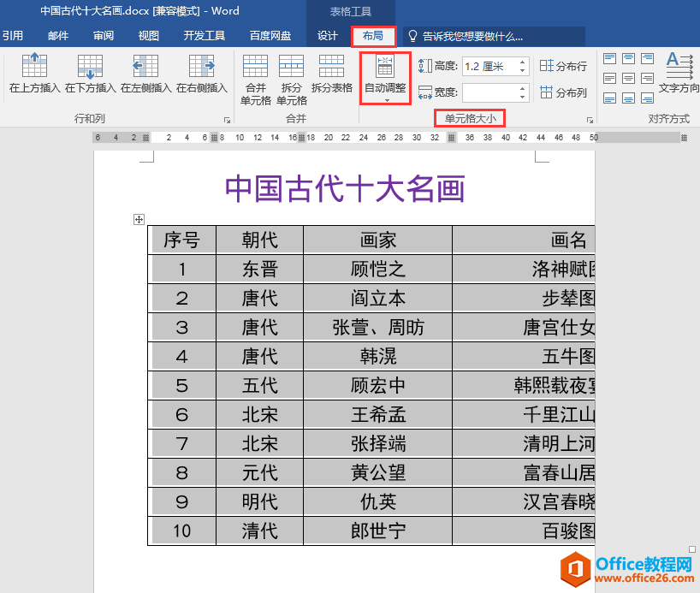Select the 布局 table tools tab
This screenshot has height=593, width=700.
pyautogui.click(x=373, y=36)
